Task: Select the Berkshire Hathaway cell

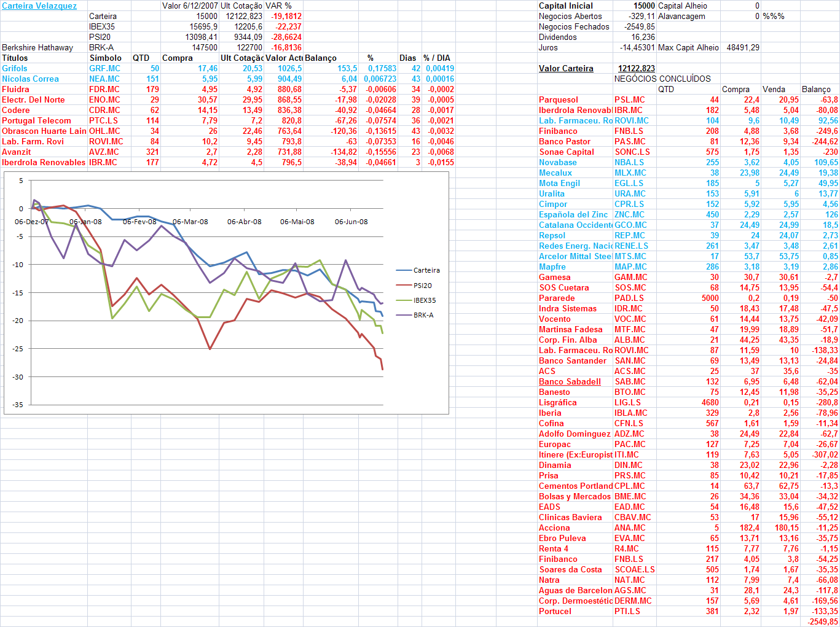Action: point(37,48)
